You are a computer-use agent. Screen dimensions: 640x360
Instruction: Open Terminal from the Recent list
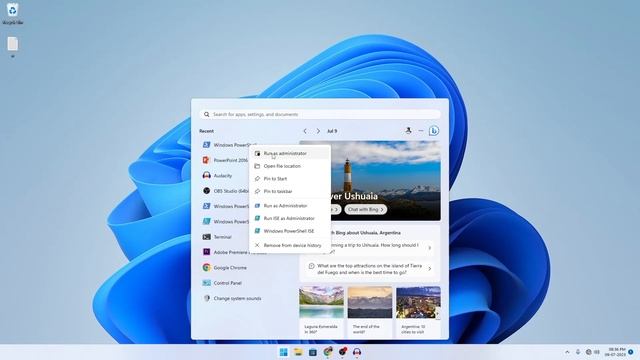(217, 237)
